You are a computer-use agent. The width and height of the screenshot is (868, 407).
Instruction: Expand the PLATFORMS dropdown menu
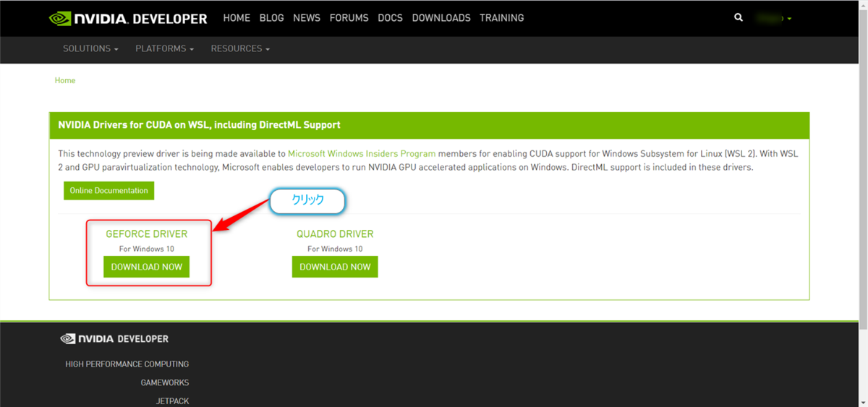pos(165,48)
